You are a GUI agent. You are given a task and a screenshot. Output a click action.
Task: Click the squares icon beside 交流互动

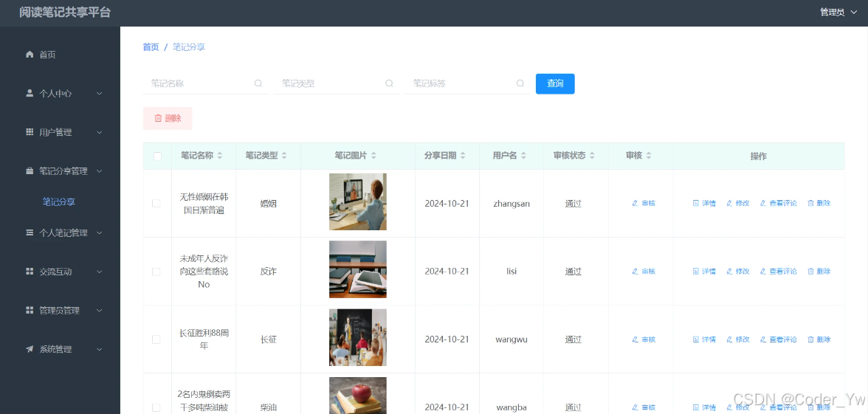[x=30, y=272]
